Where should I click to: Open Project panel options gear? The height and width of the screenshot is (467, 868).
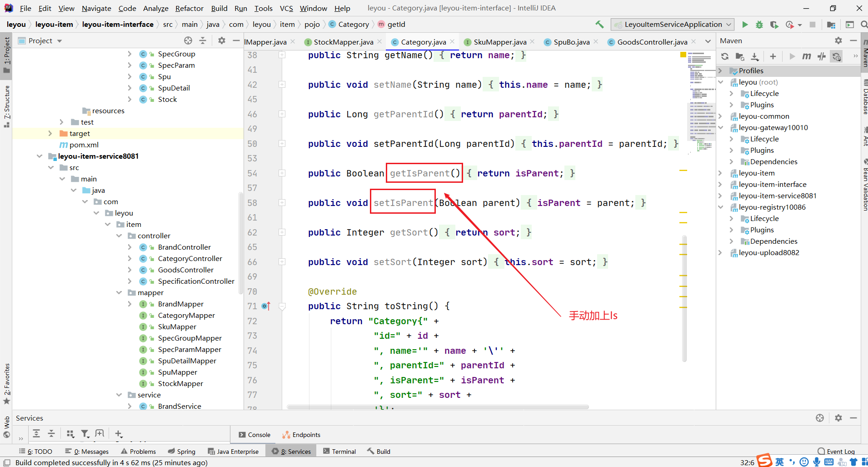pyautogui.click(x=221, y=40)
